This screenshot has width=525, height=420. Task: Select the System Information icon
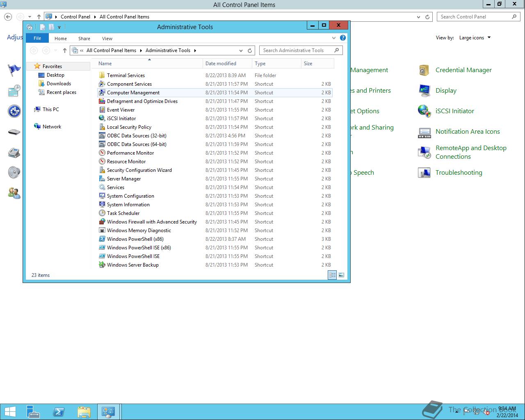tap(102, 205)
